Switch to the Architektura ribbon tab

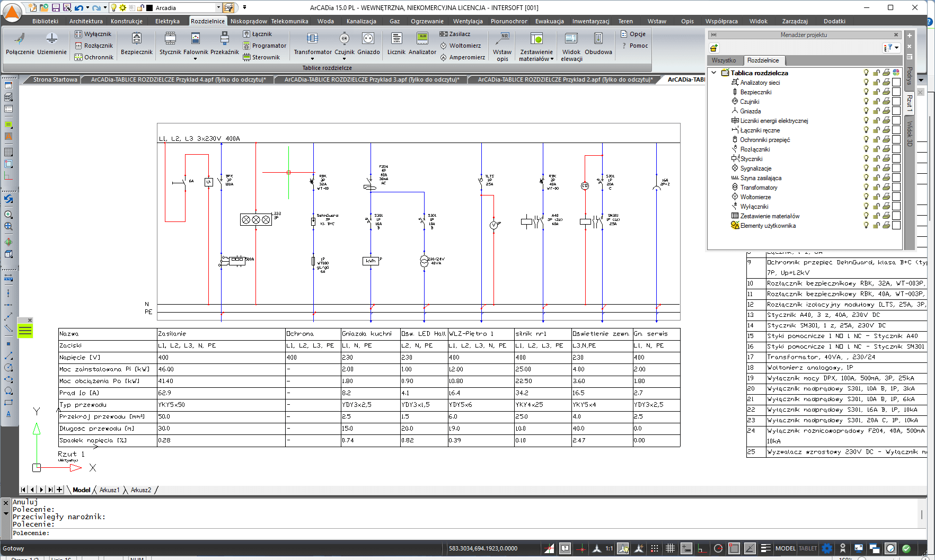(86, 21)
